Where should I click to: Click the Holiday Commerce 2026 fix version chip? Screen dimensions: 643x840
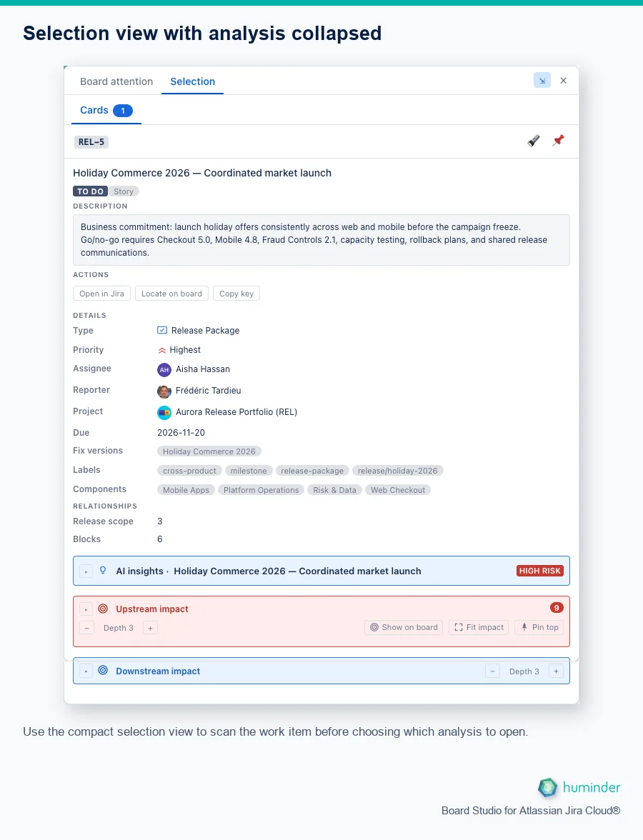[209, 451]
